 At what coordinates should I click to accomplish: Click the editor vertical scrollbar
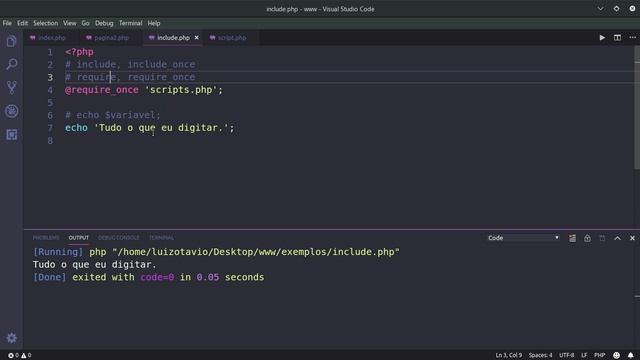point(637,108)
